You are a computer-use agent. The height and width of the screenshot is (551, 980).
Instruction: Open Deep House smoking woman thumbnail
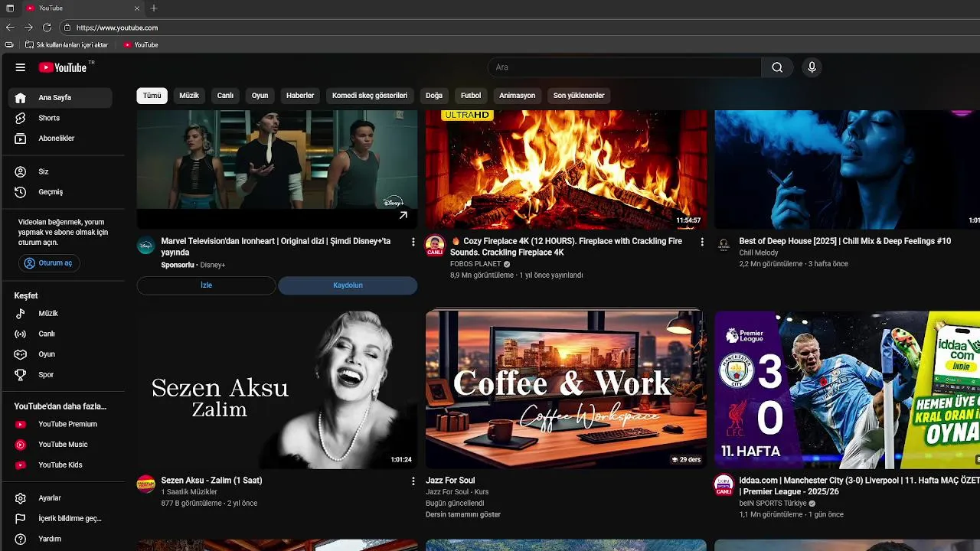[847, 169]
